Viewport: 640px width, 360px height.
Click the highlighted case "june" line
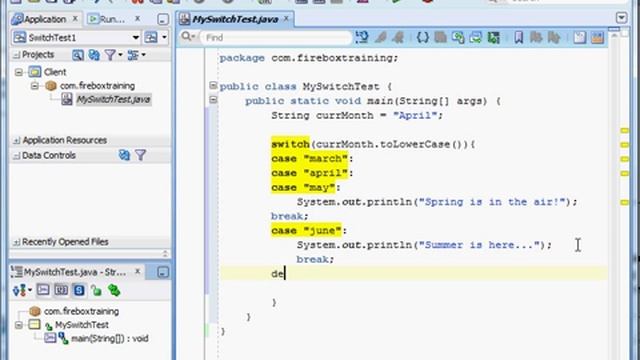coord(309,231)
